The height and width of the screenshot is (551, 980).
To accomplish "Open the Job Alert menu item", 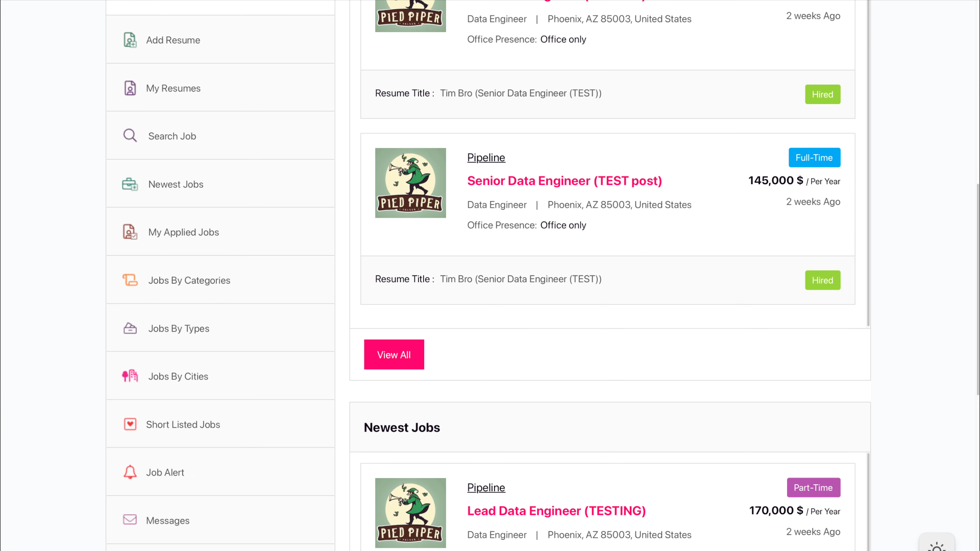I will coord(165,472).
